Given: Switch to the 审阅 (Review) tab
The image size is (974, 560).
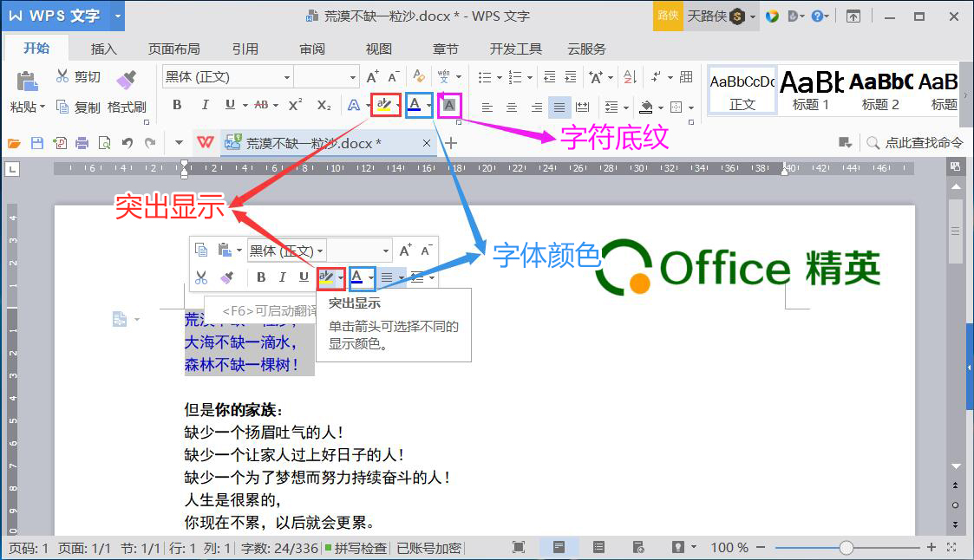Looking at the screenshot, I should pyautogui.click(x=312, y=49).
